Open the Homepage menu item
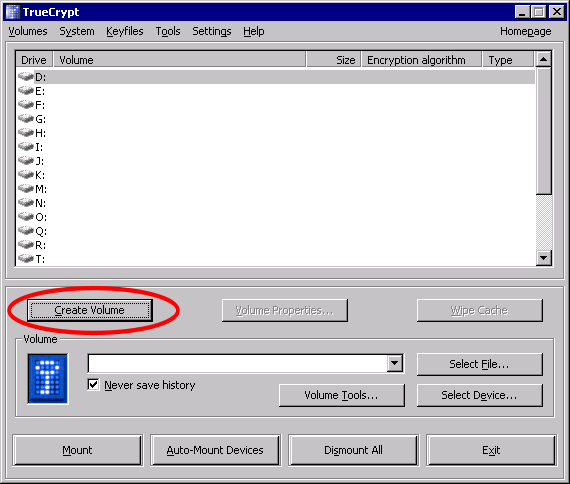570x484 pixels. pos(525,31)
